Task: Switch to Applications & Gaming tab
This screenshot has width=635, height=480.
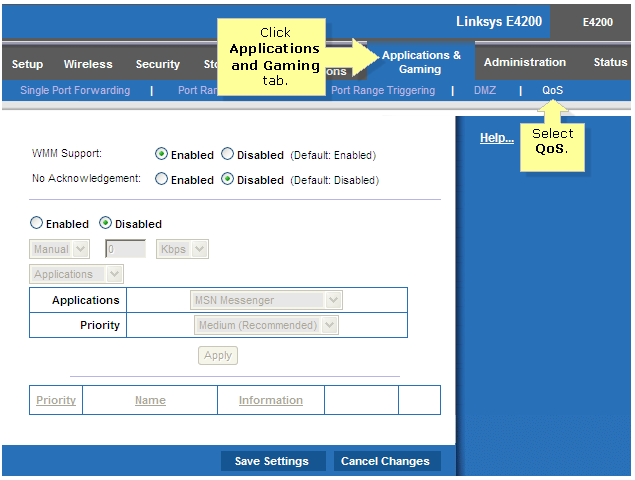Action: click(421, 62)
